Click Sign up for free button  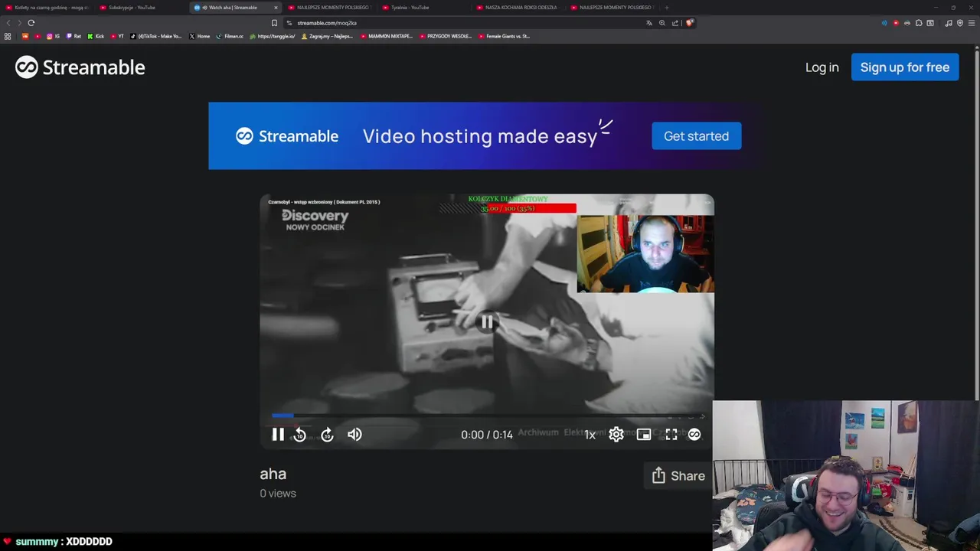[905, 67]
